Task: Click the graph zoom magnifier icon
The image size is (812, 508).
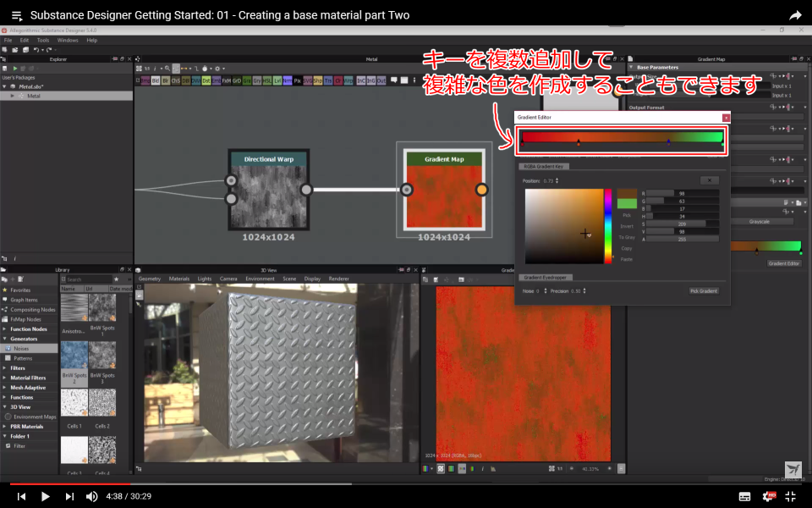Action: [167, 69]
